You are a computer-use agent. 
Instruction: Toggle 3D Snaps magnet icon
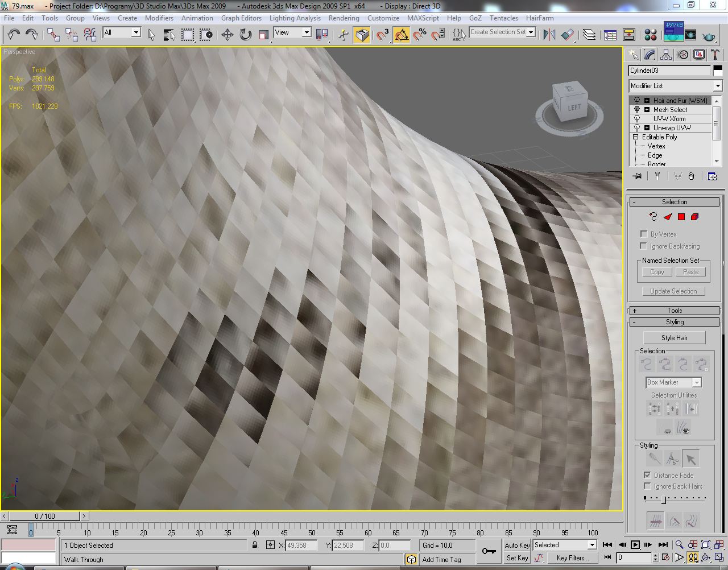click(383, 35)
